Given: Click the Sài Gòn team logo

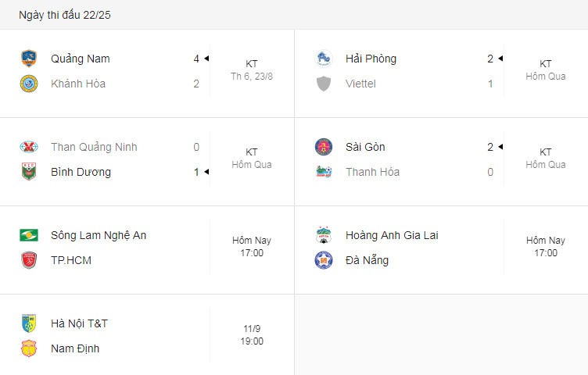Looking at the screenshot, I should pos(324,147).
